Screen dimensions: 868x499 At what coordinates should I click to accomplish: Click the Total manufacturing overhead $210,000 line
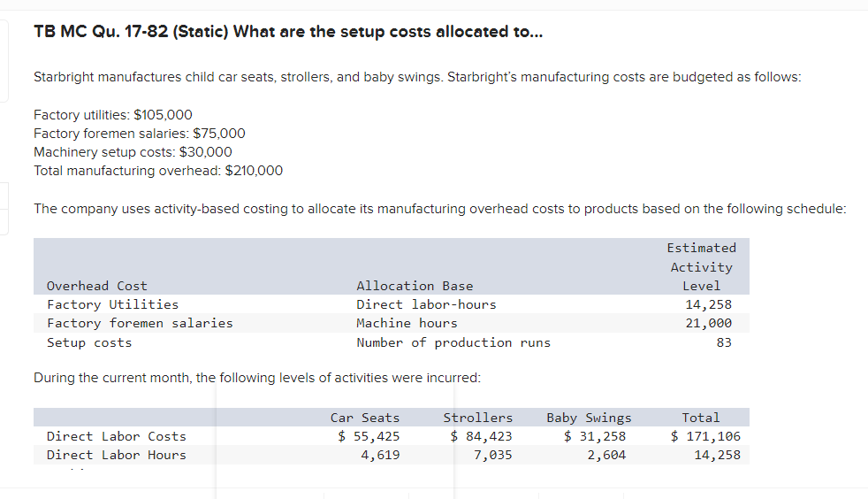pyautogui.click(x=158, y=171)
